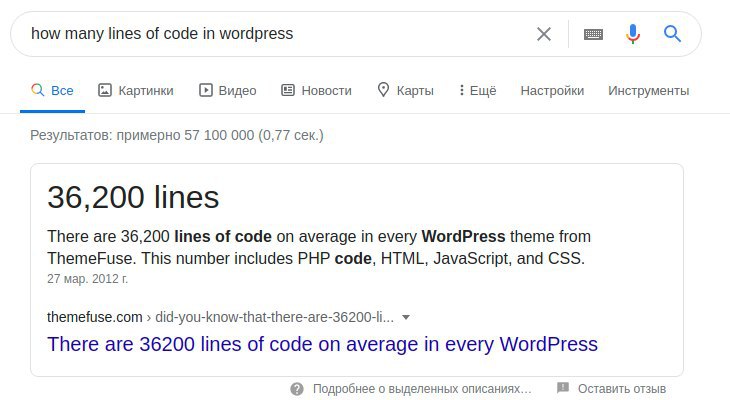
Task: Expand the dropdown arrow beside themefuse.com URL
Action: [406, 318]
